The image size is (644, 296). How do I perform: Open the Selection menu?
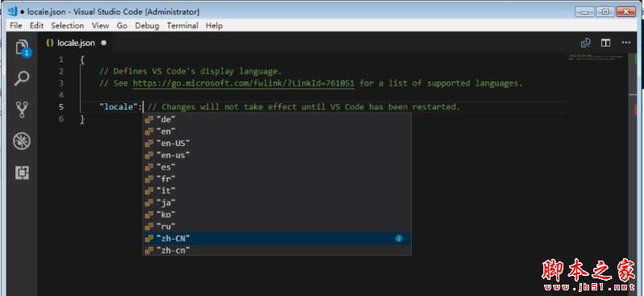[68, 26]
